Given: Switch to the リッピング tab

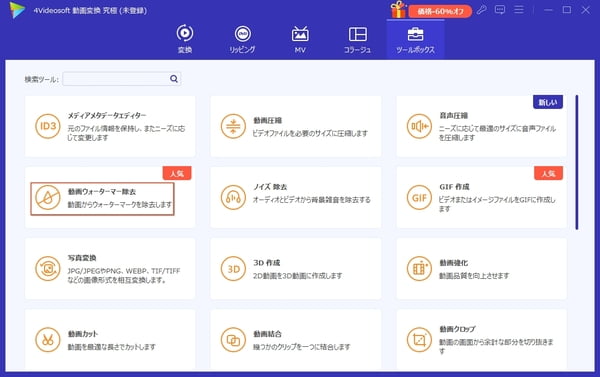Looking at the screenshot, I should pyautogui.click(x=242, y=39).
